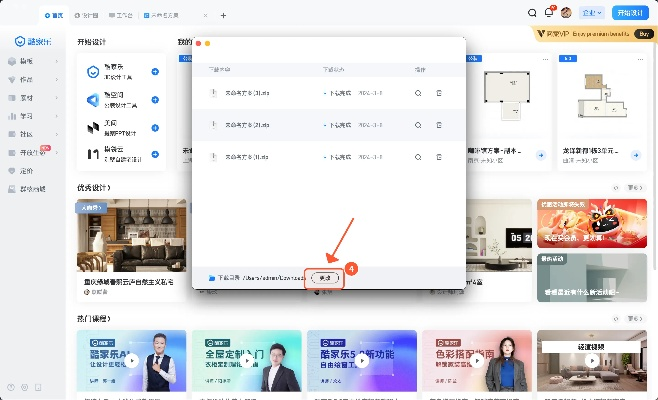Open the 作品 sidebar item with diamond icon
658x400 pixels.
(x=26, y=80)
